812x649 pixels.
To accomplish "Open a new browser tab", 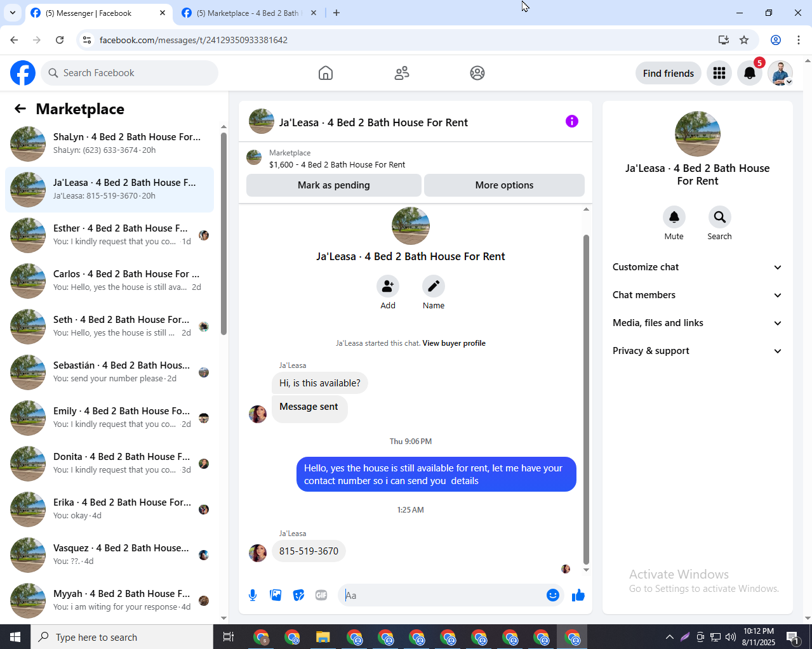I will 336,13.
